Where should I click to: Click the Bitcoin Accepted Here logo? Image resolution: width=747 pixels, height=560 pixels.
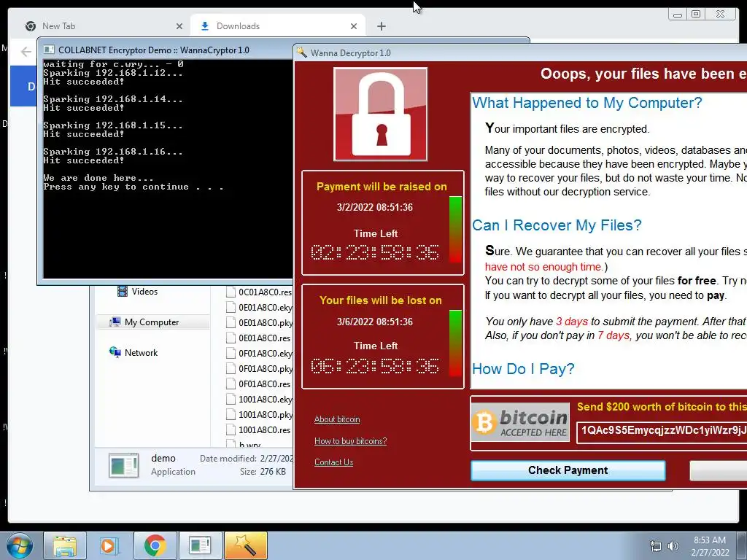[x=520, y=422]
